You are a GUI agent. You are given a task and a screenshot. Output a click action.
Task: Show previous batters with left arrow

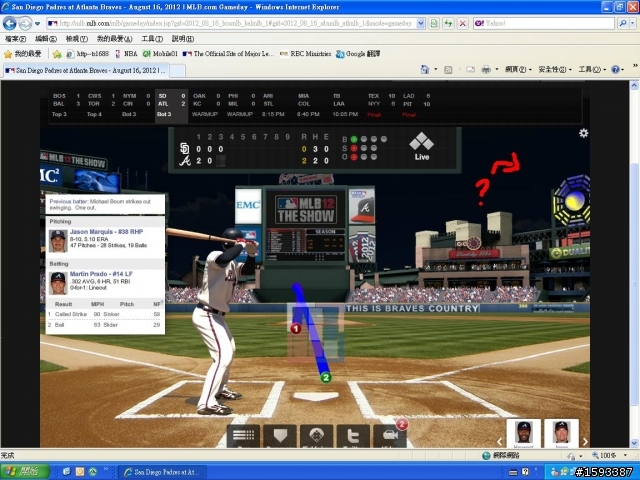click(500, 441)
